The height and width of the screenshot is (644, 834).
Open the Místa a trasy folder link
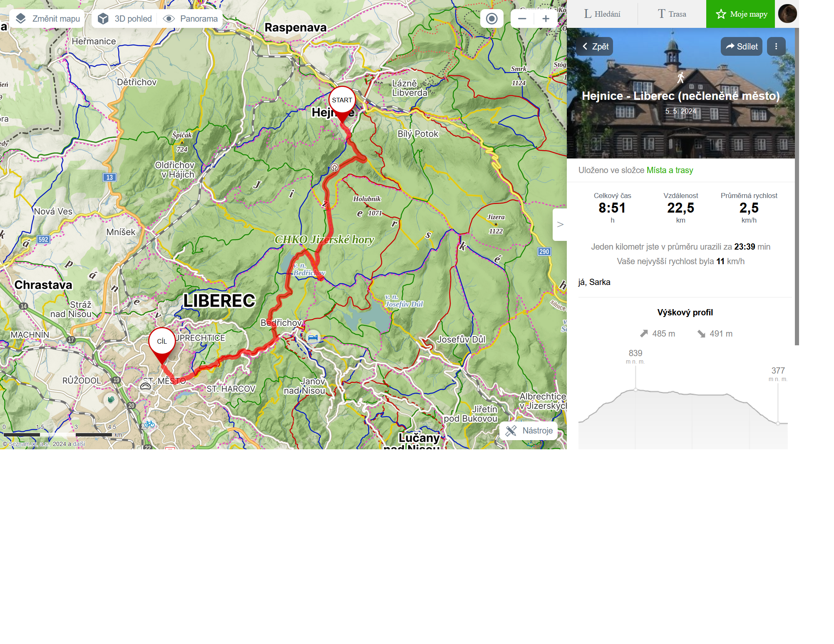click(x=670, y=170)
